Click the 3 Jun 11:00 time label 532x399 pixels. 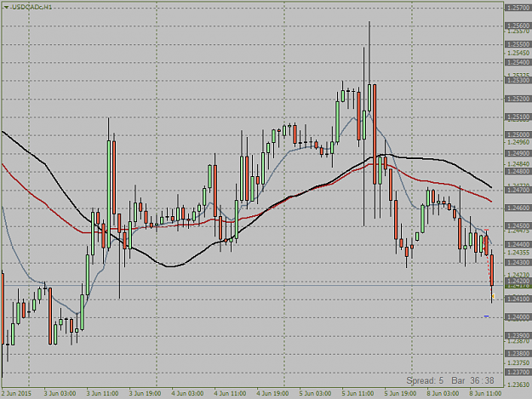click(x=102, y=393)
